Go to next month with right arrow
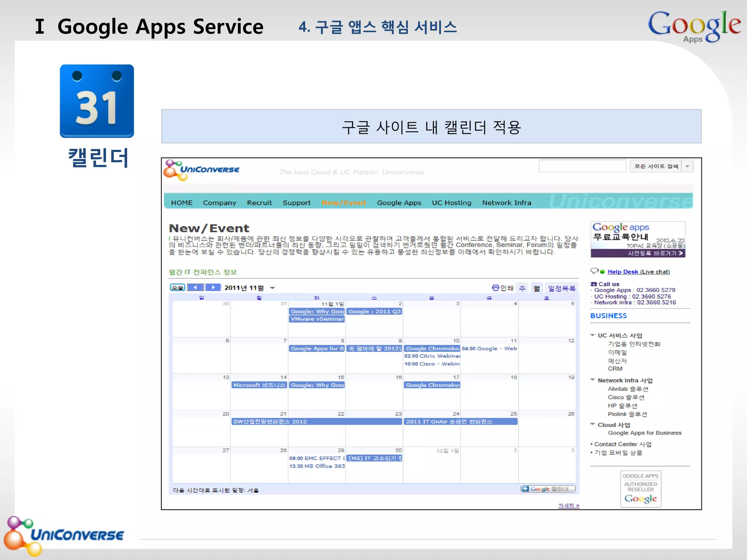747x560 pixels. pyautogui.click(x=213, y=287)
